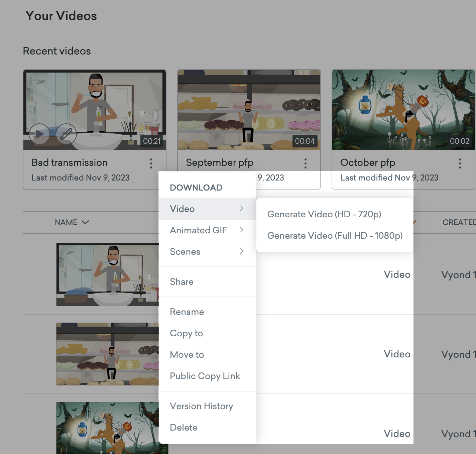Screen dimensions: 476x454
Task: Generate Video in Full HD 1080p
Action: click(335, 236)
